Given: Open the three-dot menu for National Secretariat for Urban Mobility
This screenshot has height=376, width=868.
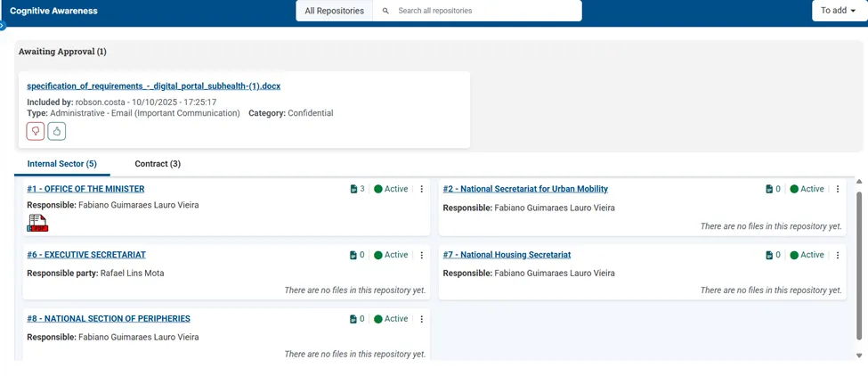Looking at the screenshot, I should pyautogui.click(x=838, y=189).
